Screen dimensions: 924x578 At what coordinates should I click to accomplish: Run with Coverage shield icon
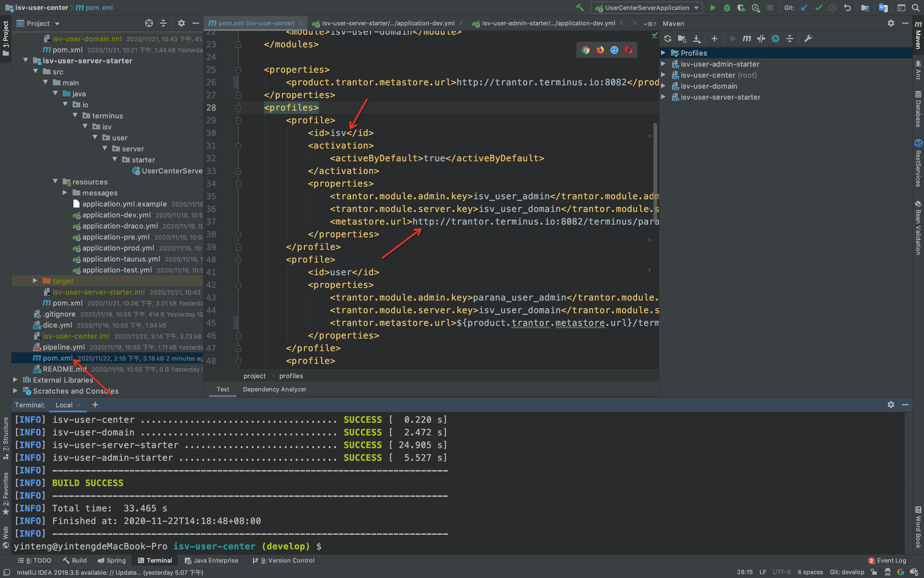[741, 8]
